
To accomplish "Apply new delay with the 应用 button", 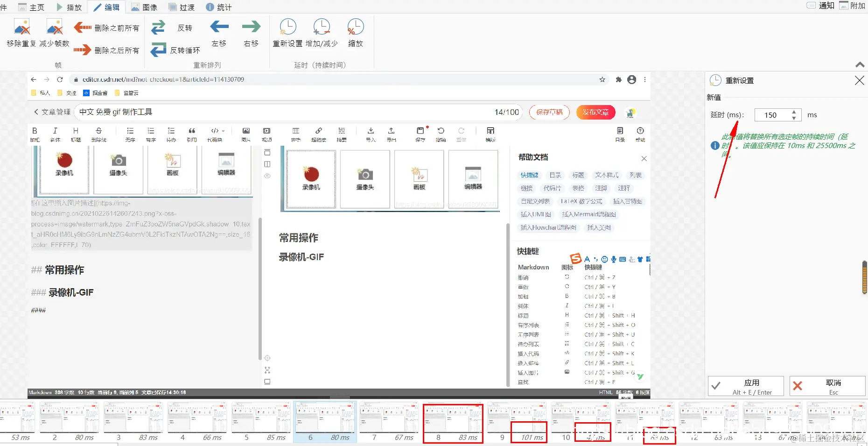I will click(x=745, y=386).
